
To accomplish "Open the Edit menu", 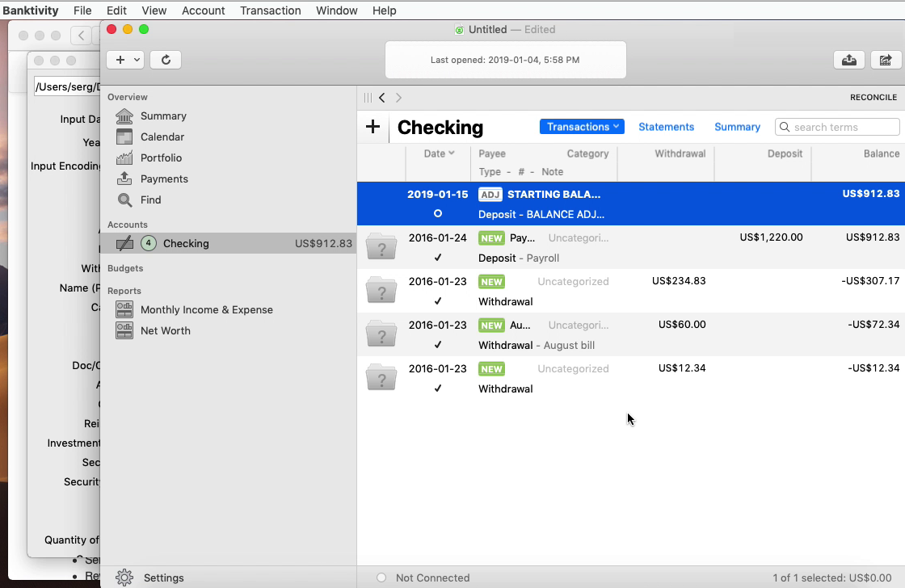I will click(116, 10).
